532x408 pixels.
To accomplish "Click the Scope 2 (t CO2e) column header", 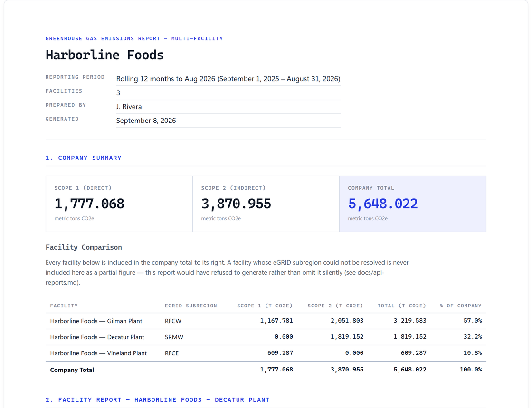I will pos(335,306).
